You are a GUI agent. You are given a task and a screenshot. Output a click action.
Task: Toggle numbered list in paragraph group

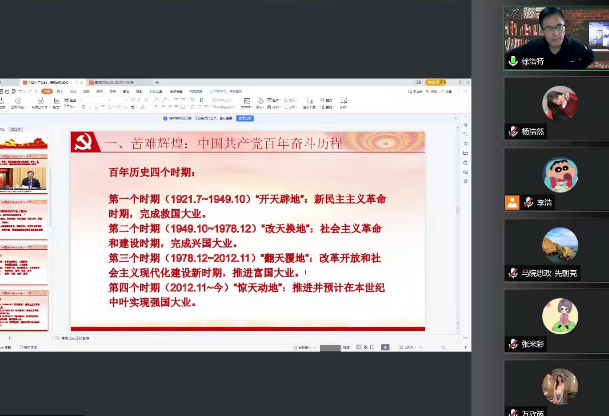coord(164,100)
